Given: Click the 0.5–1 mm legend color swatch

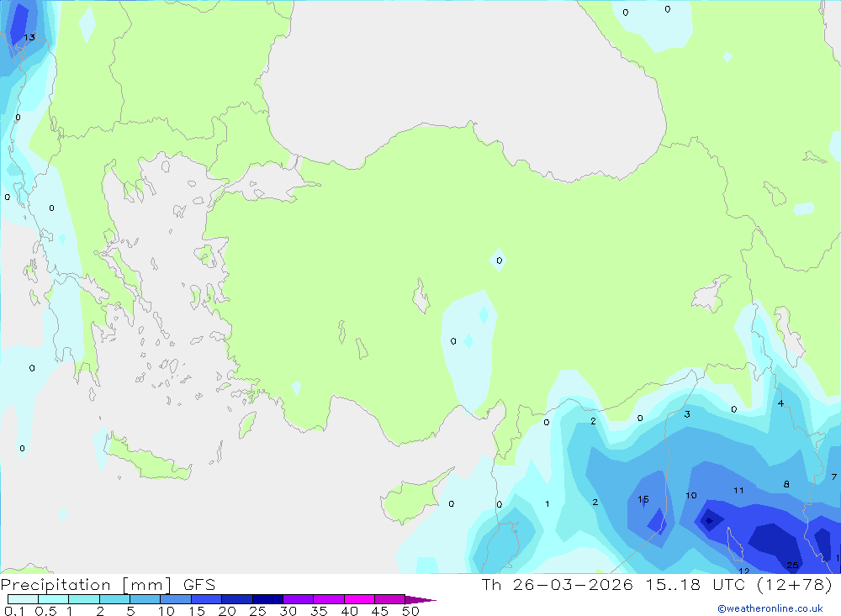Looking at the screenshot, I should pyautogui.click(x=54, y=599).
